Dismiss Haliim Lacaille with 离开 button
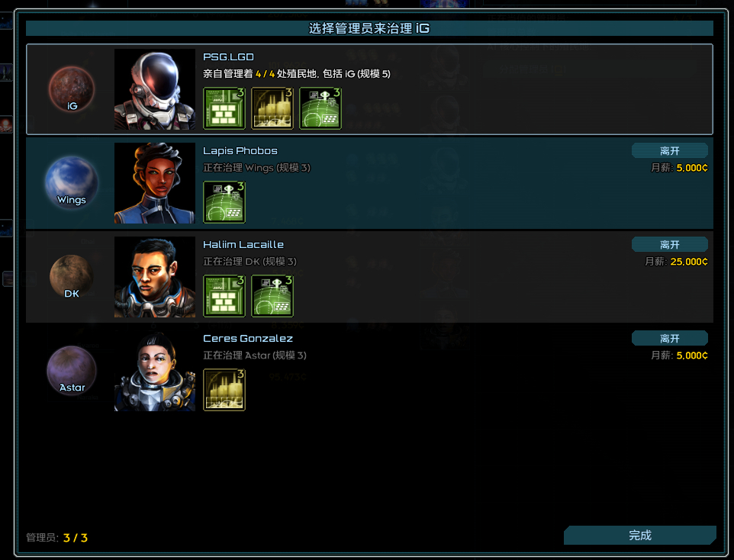 [x=669, y=244]
